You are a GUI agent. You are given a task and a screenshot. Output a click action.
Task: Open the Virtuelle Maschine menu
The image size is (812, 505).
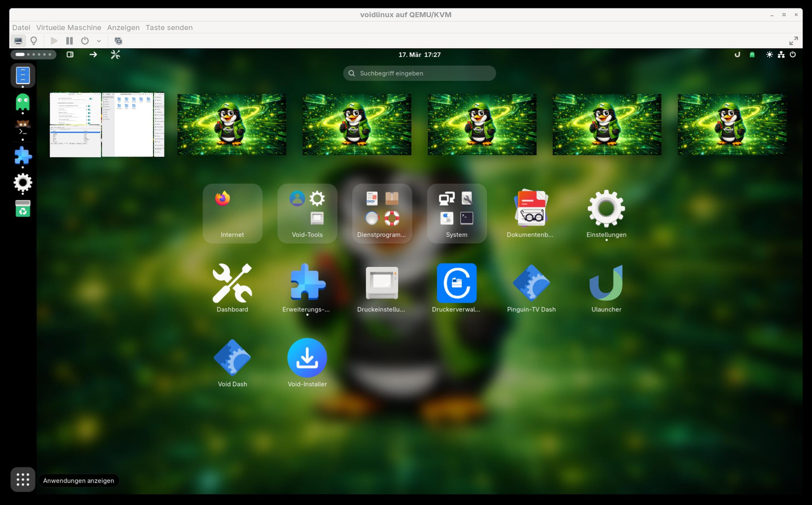coord(69,27)
